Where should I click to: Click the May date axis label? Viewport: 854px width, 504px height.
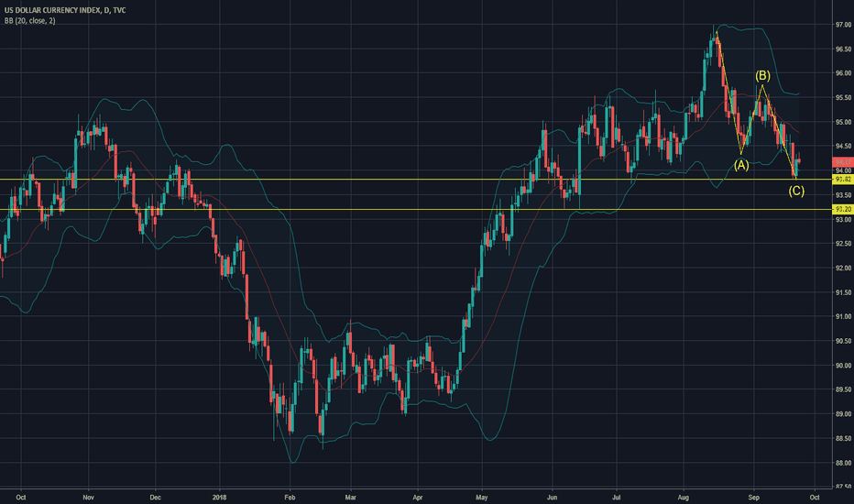pyautogui.click(x=481, y=498)
